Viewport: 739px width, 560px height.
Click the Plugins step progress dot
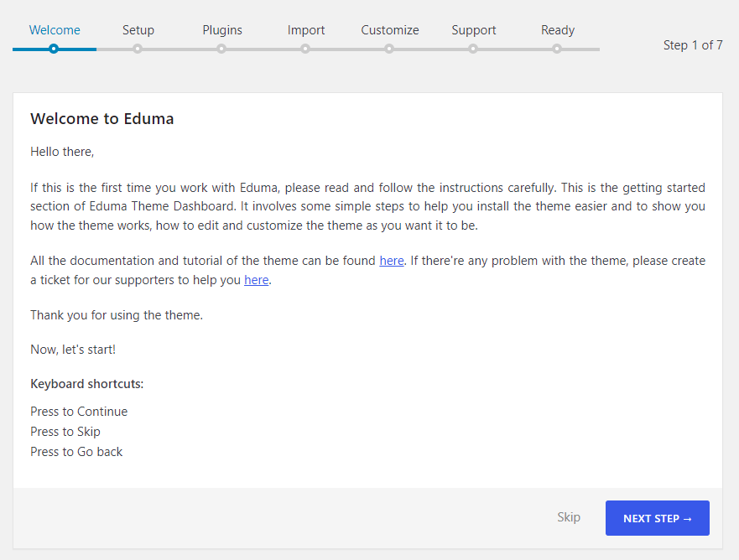point(221,49)
